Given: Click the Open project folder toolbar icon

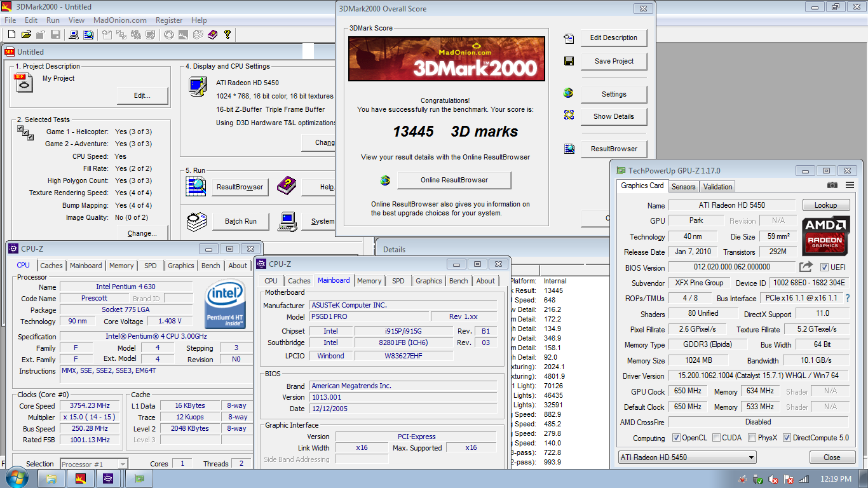Looking at the screenshot, I should tap(26, 34).
